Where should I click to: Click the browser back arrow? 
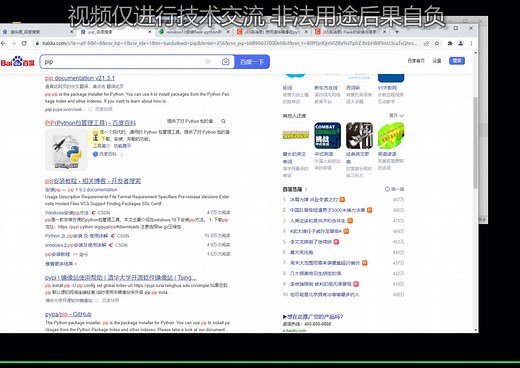[x=3, y=43]
